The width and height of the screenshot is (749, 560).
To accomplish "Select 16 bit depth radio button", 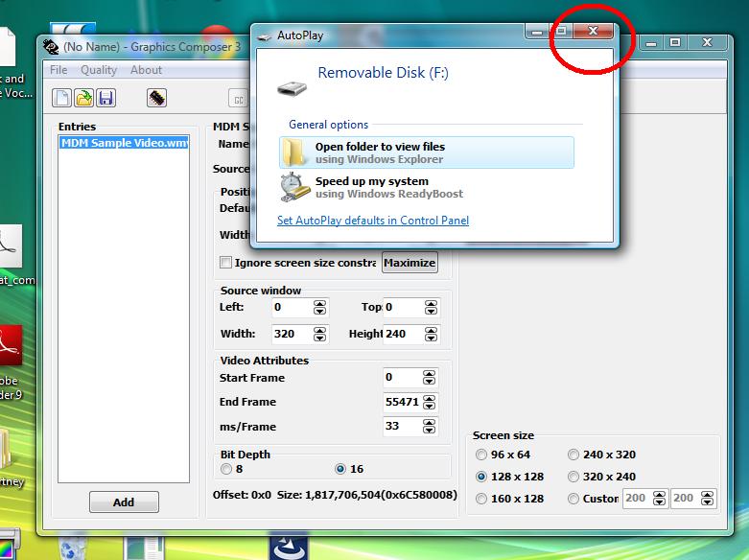I will click(340, 469).
